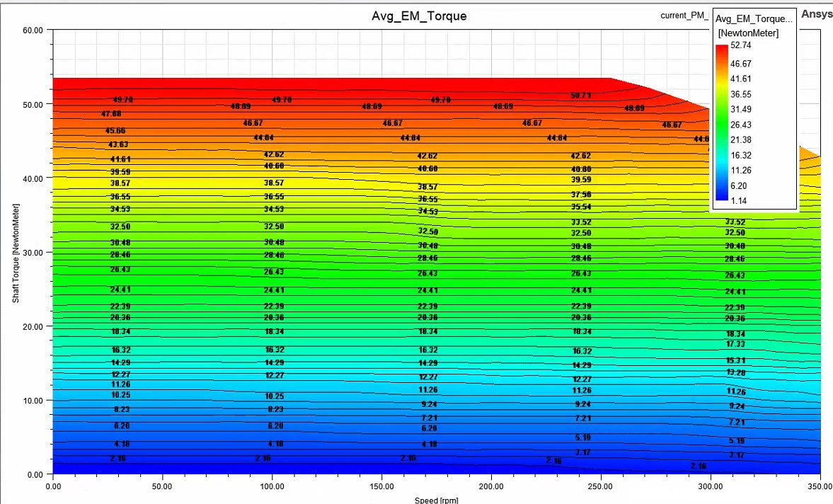This screenshot has height=504, width=833.
Task: Click the Ansys logo text
Action: pos(817,14)
